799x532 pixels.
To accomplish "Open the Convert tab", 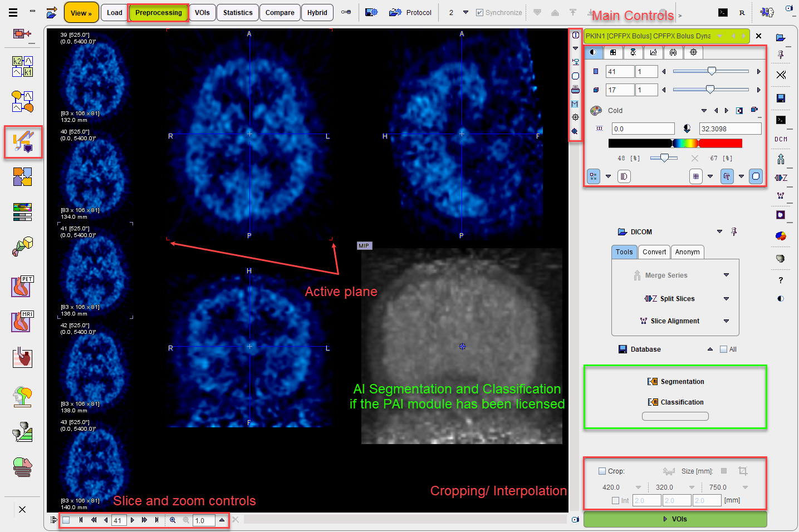I will click(654, 252).
